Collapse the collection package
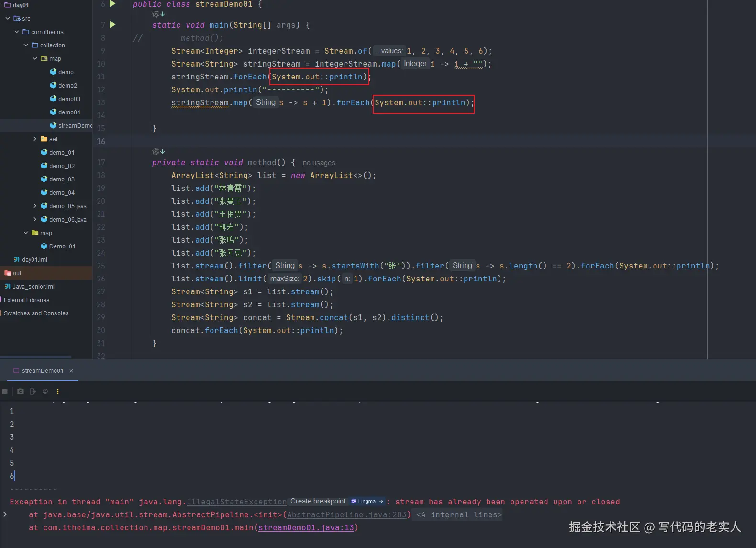 click(26, 45)
